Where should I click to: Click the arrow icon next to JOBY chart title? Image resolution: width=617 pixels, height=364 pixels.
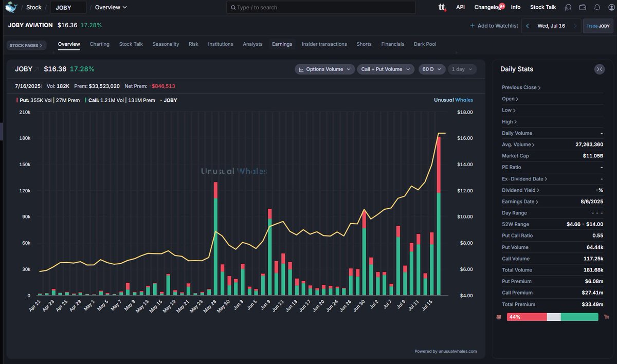(x=37, y=69)
